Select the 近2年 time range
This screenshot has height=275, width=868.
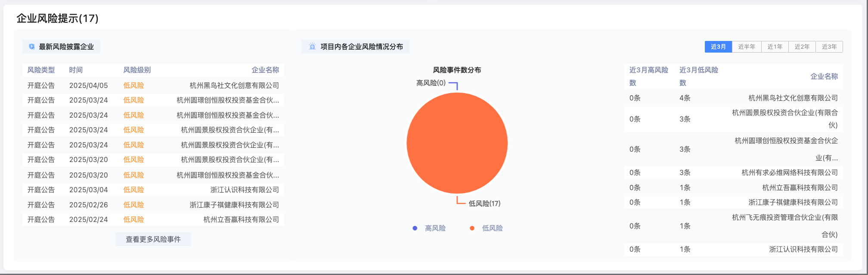[802, 47]
